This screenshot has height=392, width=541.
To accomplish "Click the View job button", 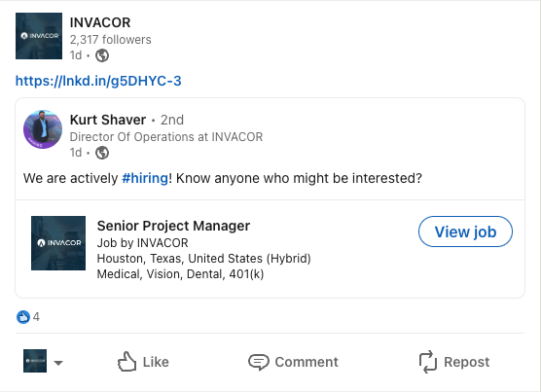I will (x=465, y=232).
